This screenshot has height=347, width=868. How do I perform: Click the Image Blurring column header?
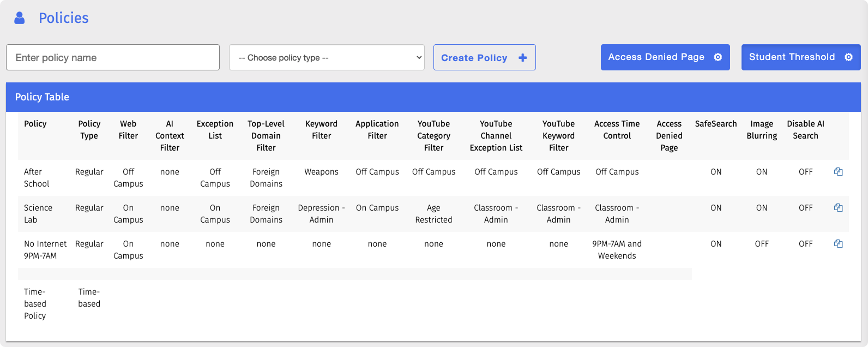pos(762,130)
